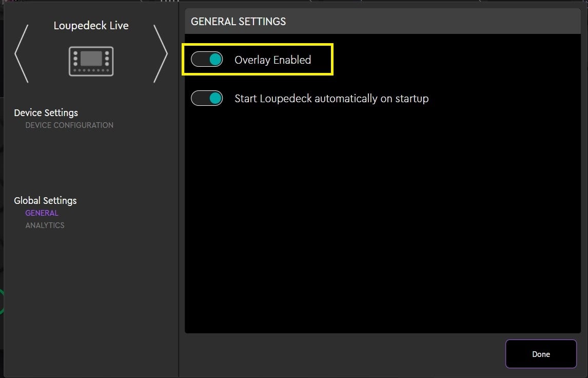The width and height of the screenshot is (588, 378).
Task: Disable the Overlay Enabled toggle
Action: click(x=207, y=60)
